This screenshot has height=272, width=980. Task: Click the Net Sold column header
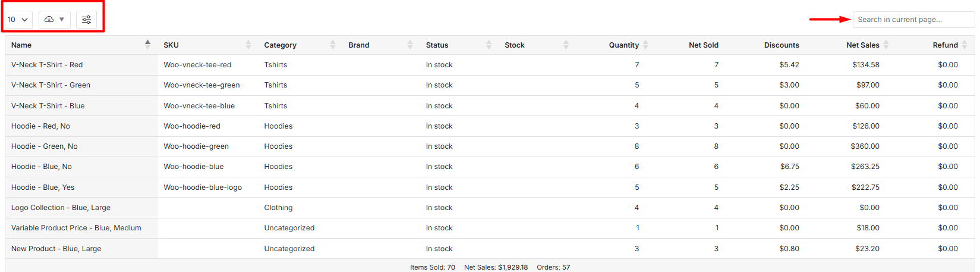pyautogui.click(x=703, y=45)
